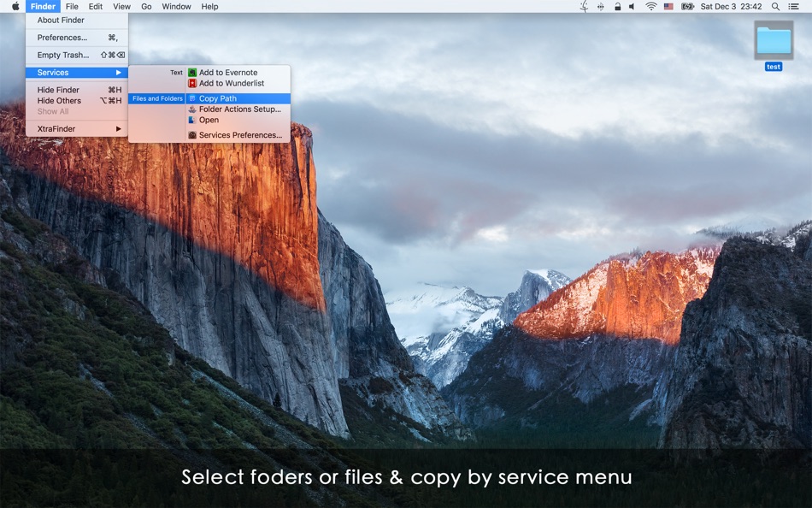Screen dimensions: 812x508
Task: Choose Preferences… in Finder menu
Action: point(77,38)
